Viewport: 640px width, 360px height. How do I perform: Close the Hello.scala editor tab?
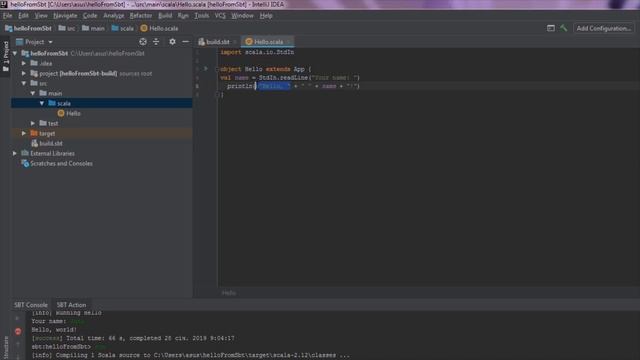289,42
